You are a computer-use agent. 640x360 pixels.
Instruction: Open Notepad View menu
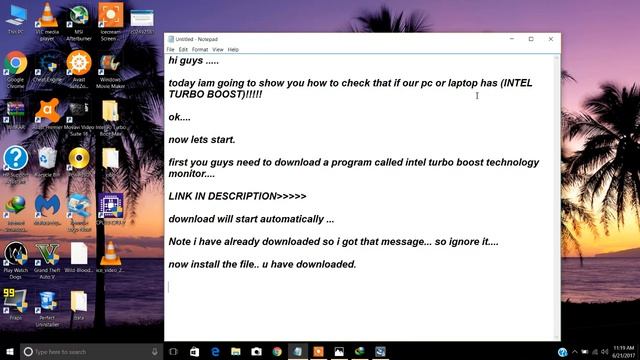[218, 49]
